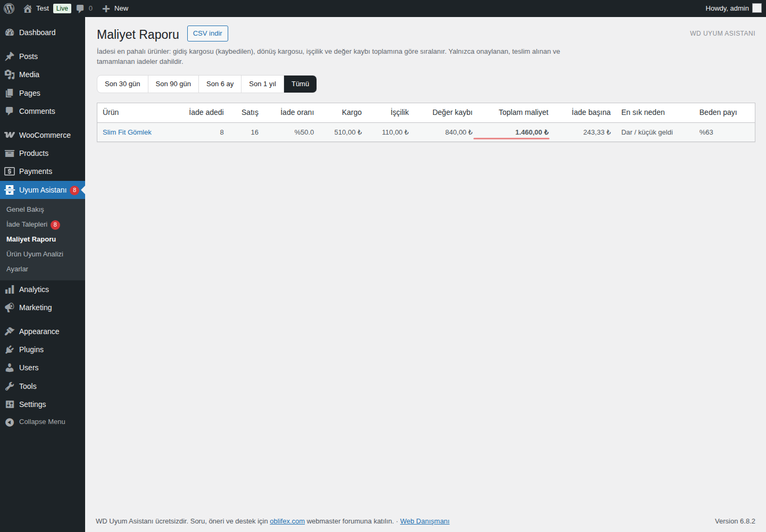
Task: Click the Pages icon in sidebar
Action: tap(10, 93)
